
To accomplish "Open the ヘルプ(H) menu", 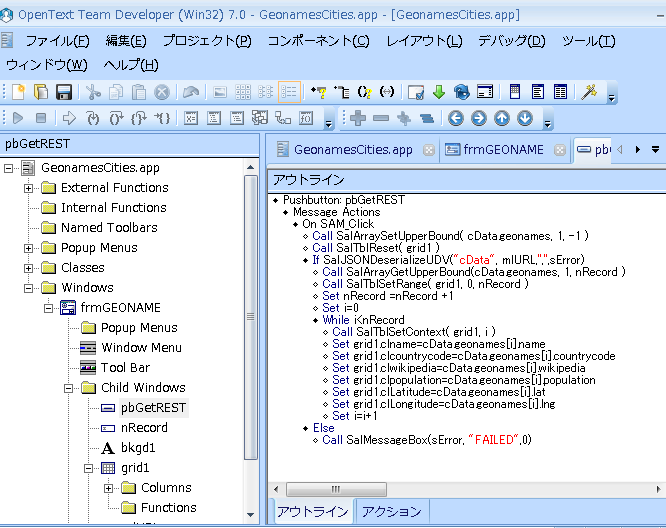I will click(x=131, y=65).
